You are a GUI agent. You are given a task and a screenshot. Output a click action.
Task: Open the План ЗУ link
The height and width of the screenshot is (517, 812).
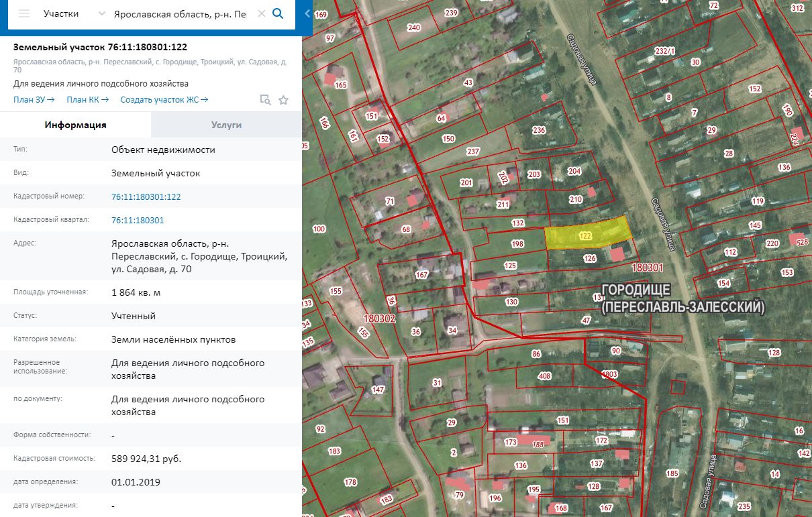point(34,100)
